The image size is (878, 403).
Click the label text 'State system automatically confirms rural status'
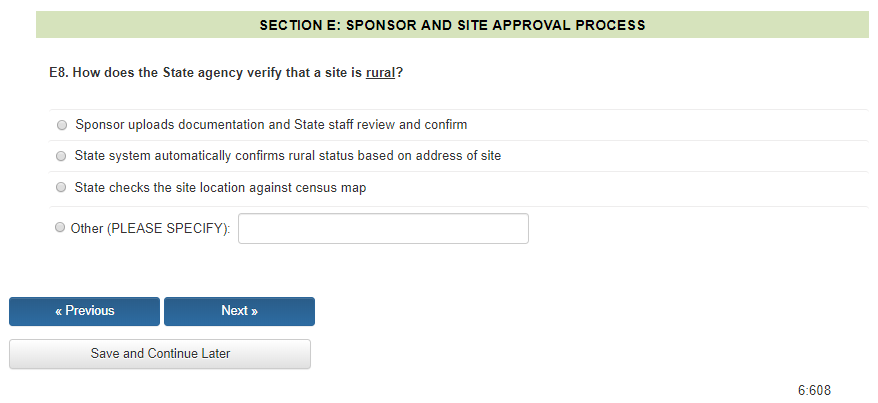(287, 156)
